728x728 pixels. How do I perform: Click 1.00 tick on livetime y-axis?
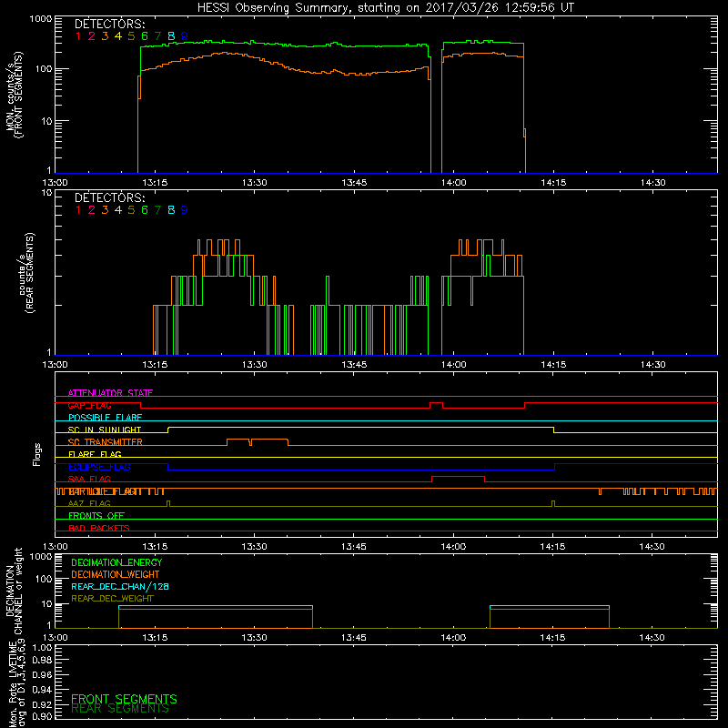pos(42,648)
